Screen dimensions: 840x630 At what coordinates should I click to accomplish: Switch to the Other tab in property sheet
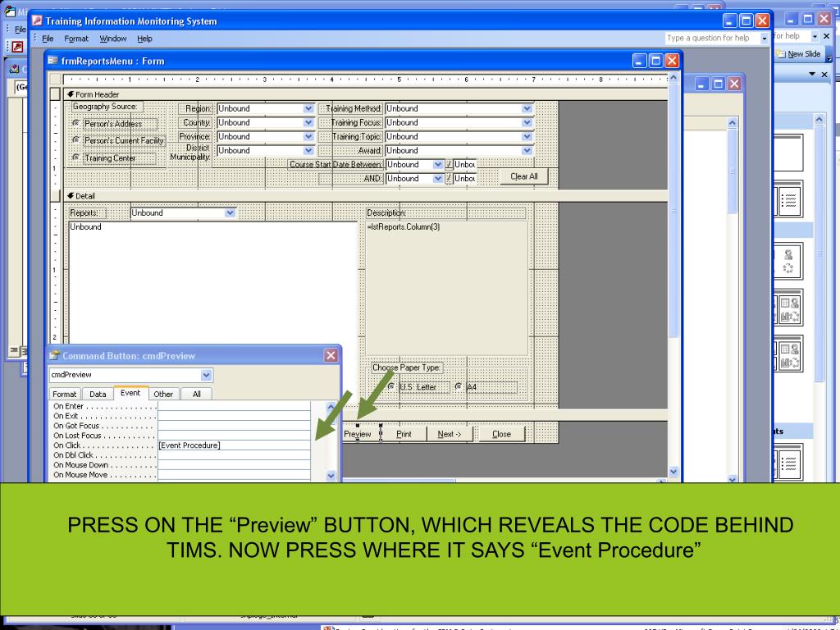(163, 395)
